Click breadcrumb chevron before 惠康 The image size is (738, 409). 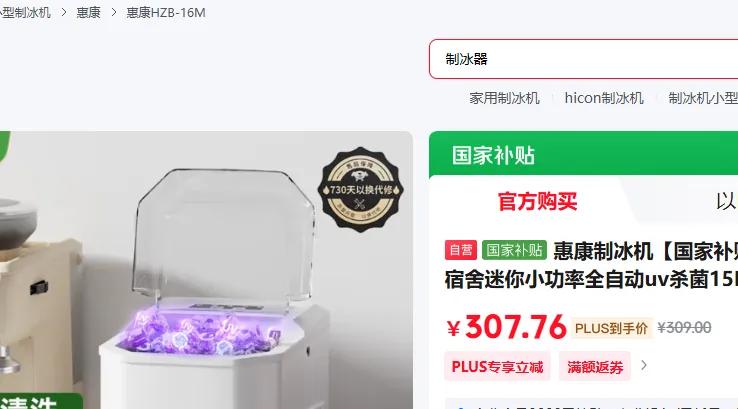click(x=64, y=12)
